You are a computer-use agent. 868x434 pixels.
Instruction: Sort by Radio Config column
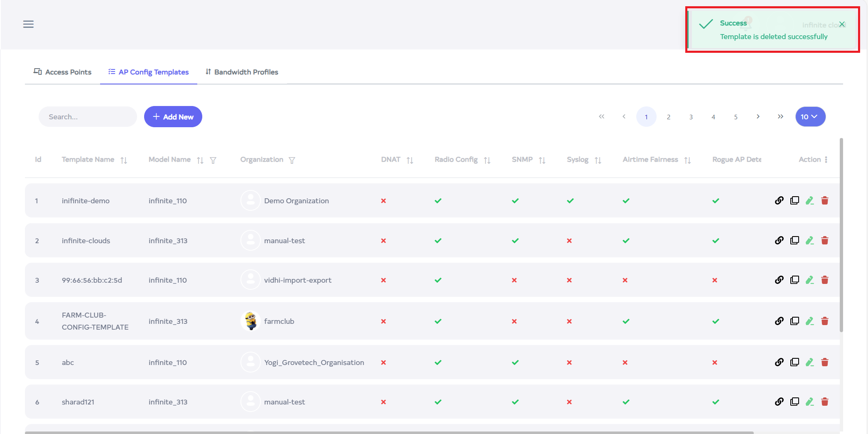(487, 160)
